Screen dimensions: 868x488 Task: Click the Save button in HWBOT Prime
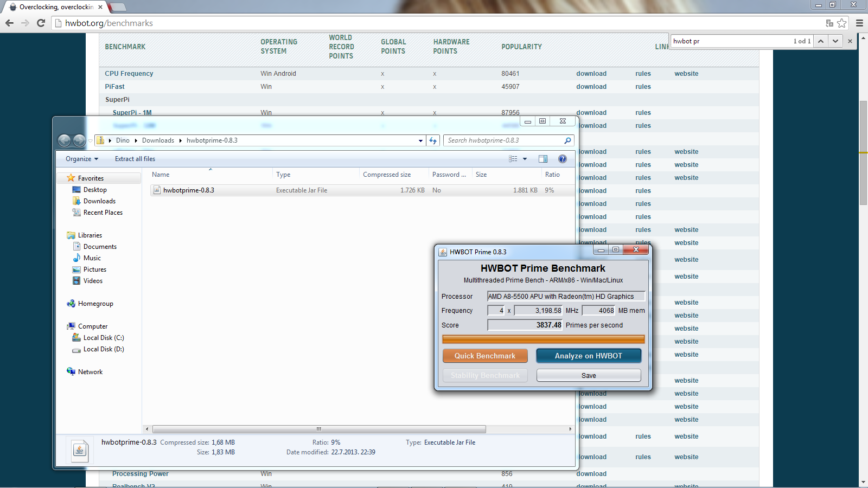click(x=589, y=375)
